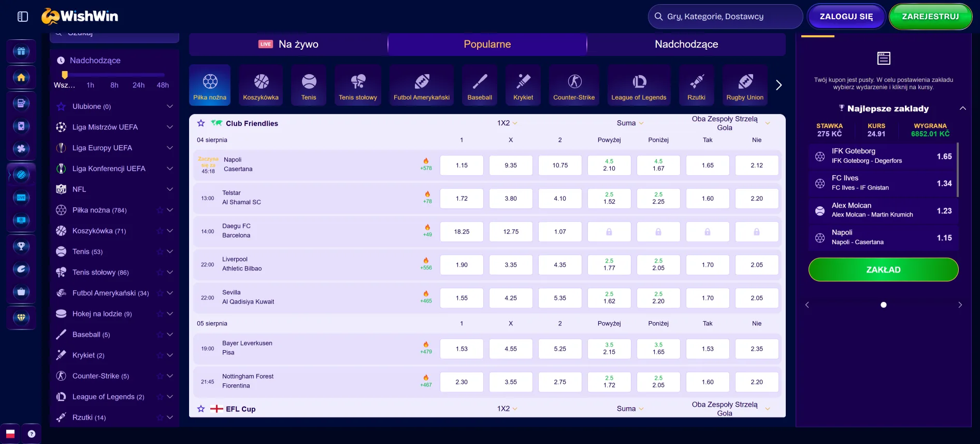Click the ZAREJESTRUJ button
The height and width of the screenshot is (444, 980).
(x=930, y=17)
